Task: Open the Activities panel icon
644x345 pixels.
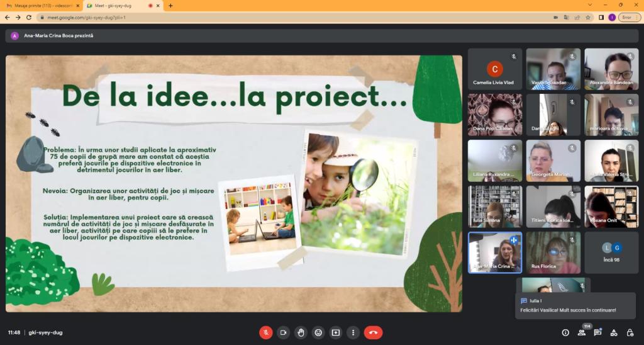Action: (x=614, y=332)
